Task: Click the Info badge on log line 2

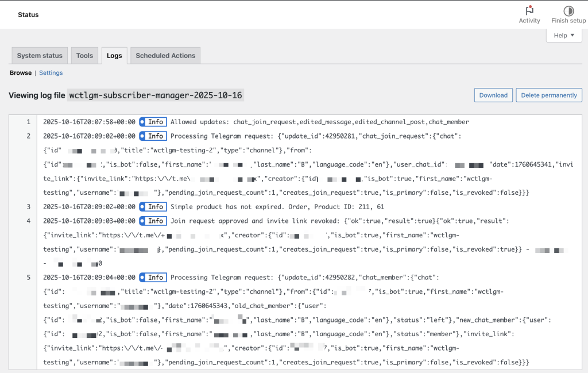Action: 153,136
